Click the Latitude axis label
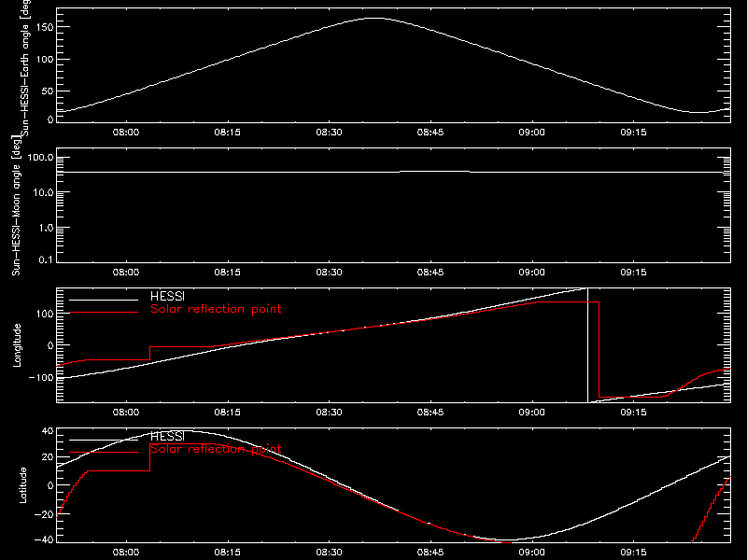747x560 pixels. click(x=22, y=485)
